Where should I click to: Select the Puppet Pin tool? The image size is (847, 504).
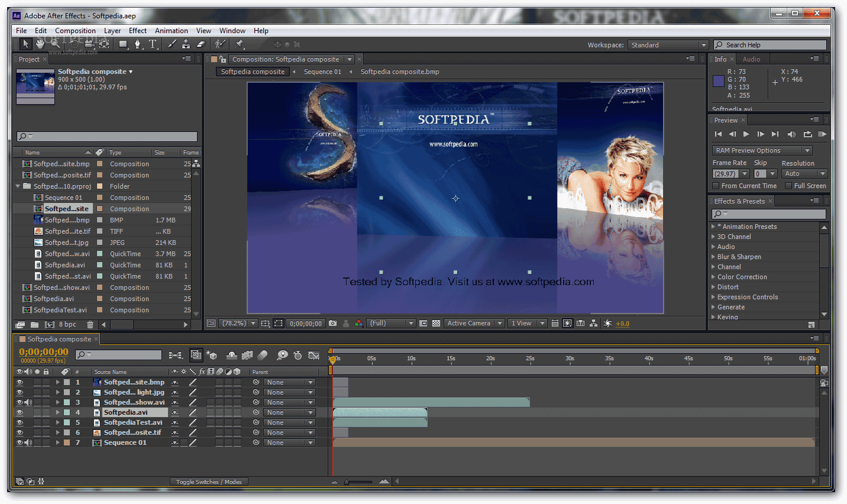239,44
